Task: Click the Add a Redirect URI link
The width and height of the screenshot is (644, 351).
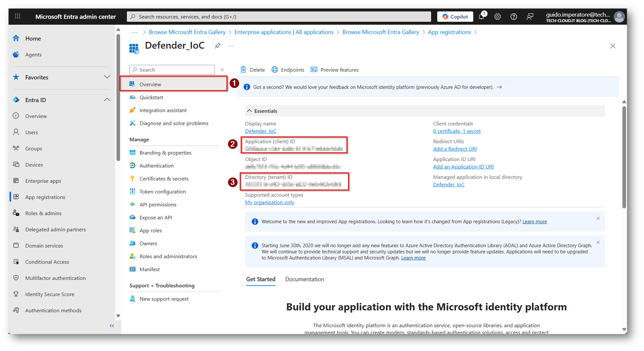Action: click(x=455, y=149)
